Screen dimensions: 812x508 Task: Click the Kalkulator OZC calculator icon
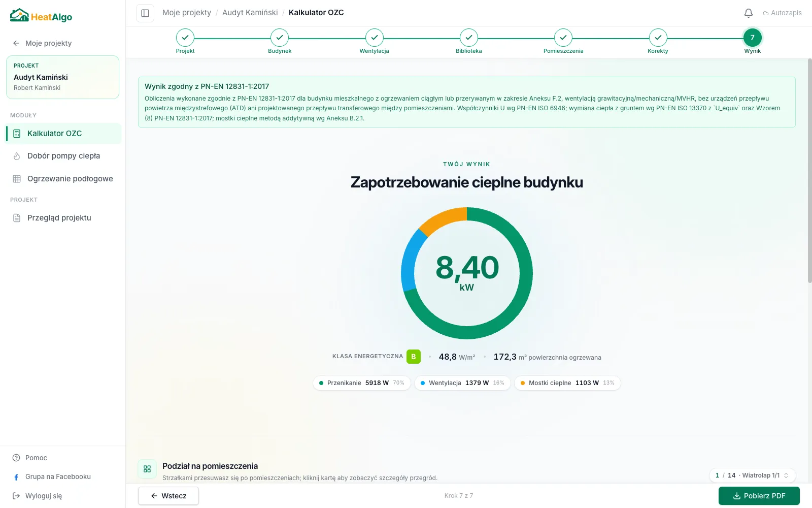17,134
